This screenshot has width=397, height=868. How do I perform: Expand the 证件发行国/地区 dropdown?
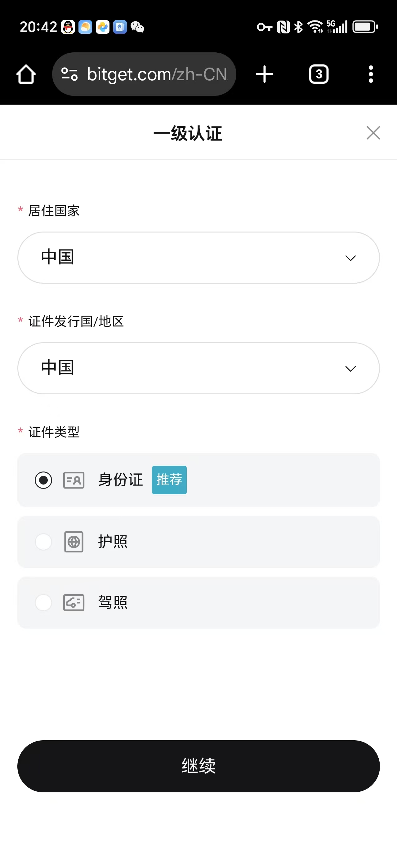coord(198,368)
